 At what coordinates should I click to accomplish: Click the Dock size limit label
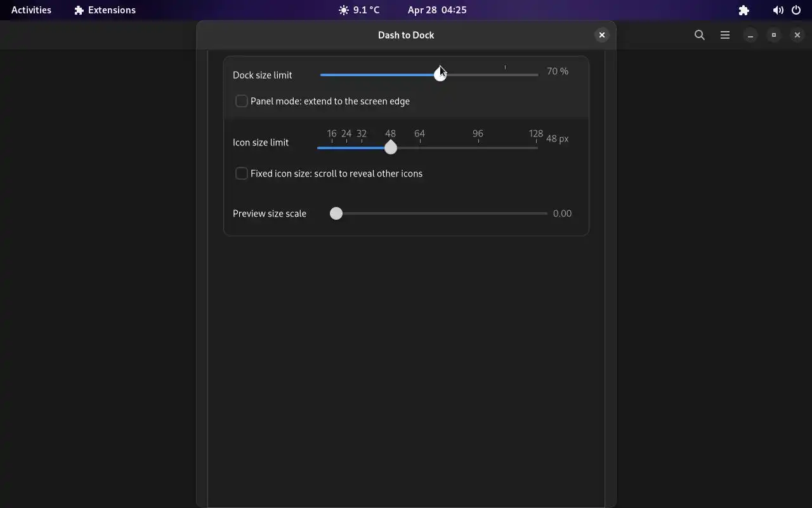click(x=263, y=75)
